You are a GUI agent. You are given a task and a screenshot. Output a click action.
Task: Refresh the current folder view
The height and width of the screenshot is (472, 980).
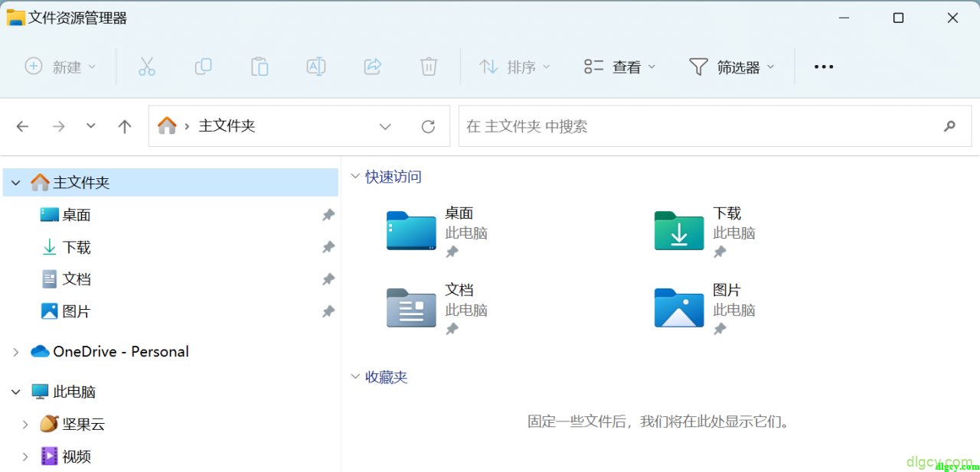pos(428,126)
